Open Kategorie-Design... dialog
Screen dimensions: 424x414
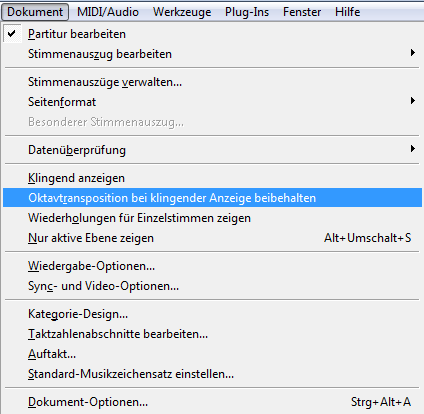212,314
